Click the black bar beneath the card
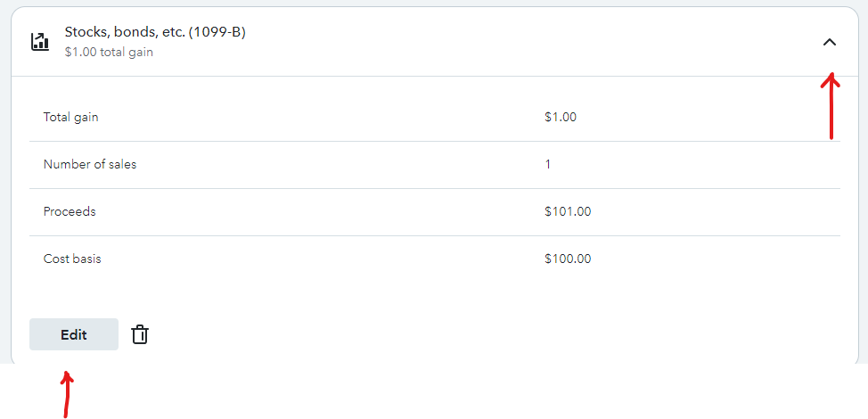This screenshot has width=868, height=419. tap(446, 392)
